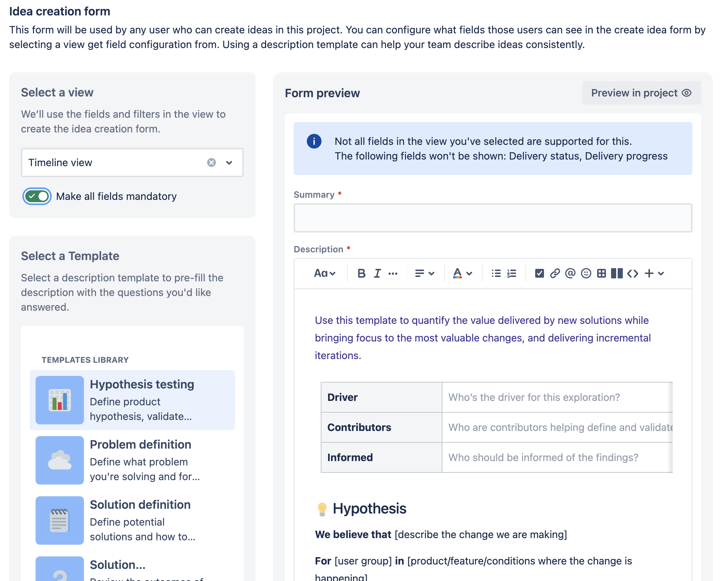The image size is (728, 581).
Task: Insert an emoji into the description
Action: [x=586, y=273]
